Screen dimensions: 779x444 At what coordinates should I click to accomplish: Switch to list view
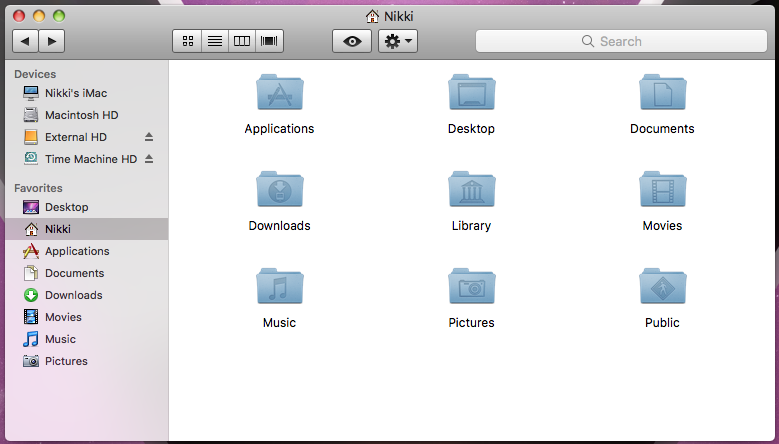click(x=215, y=41)
